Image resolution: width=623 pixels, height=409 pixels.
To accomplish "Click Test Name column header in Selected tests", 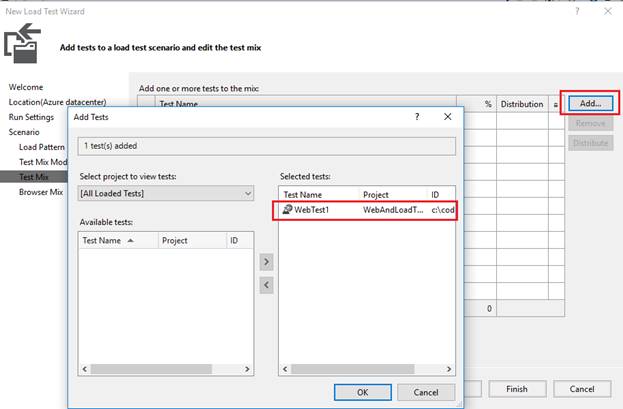I will (x=319, y=195).
